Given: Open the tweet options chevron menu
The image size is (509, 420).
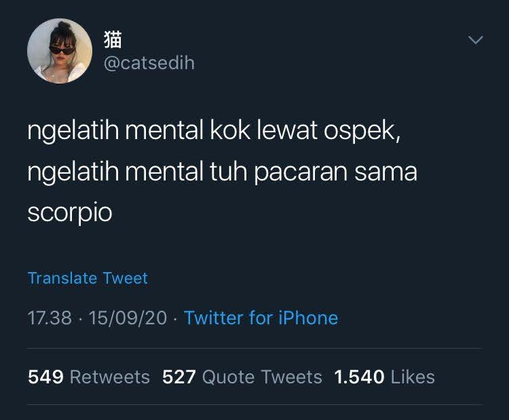Looking at the screenshot, I should [x=476, y=40].
